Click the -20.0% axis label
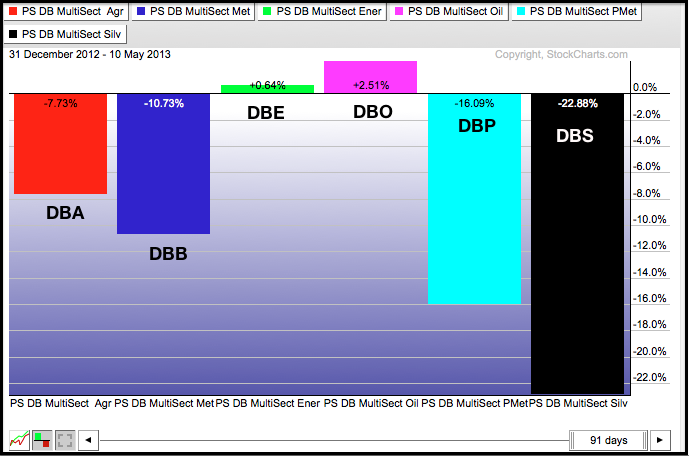The height and width of the screenshot is (456, 689). coord(649,351)
